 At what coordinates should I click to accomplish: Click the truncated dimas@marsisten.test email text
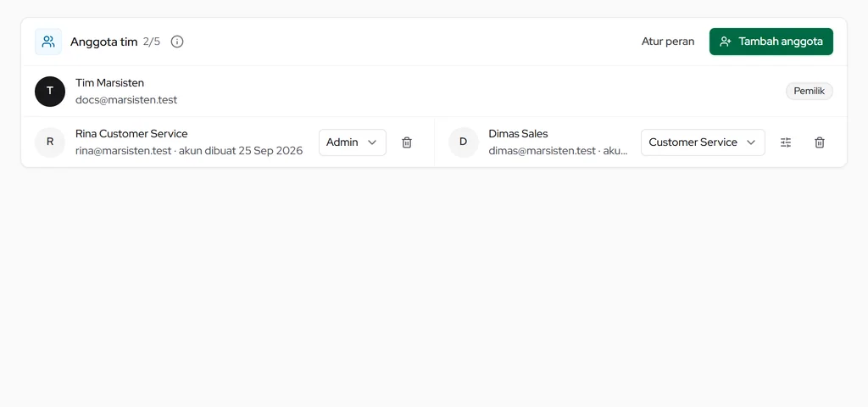(x=558, y=151)
